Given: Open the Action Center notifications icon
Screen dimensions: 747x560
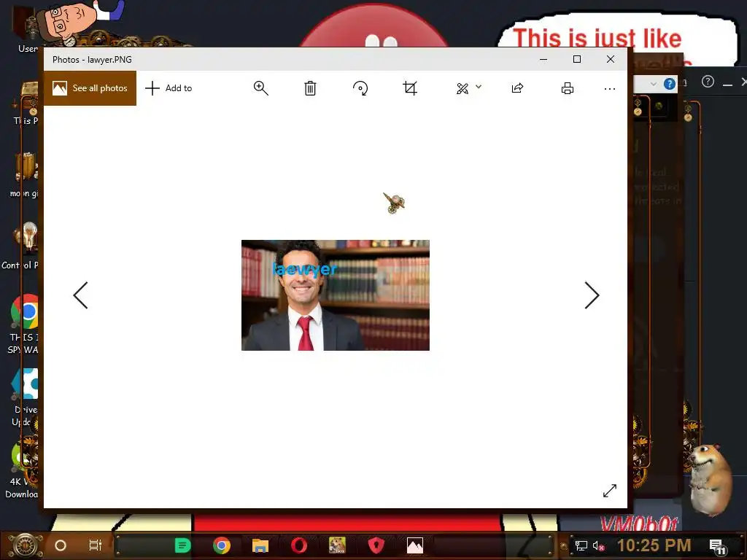Looking at the screenshot, I should pos(716,547).
